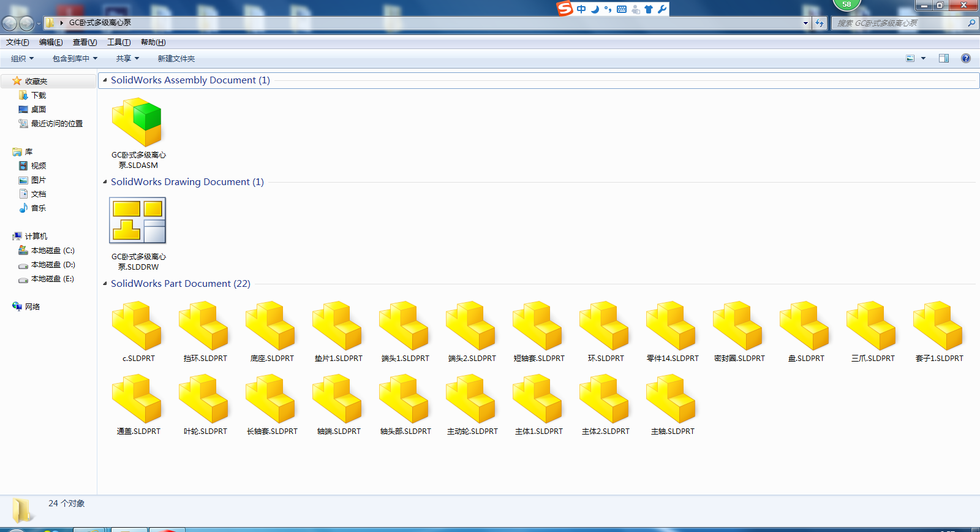
Task: Select the 挡环.SLDPRT part file
Action: click(205, 332)
